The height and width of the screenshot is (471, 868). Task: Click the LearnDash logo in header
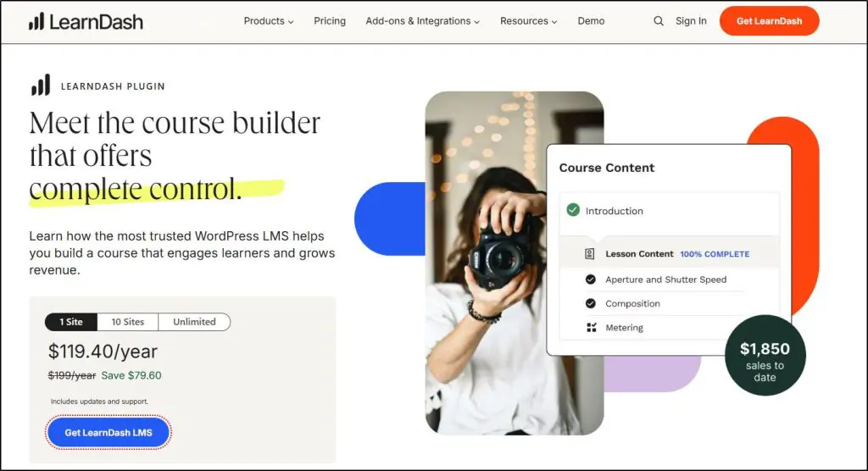(x=86, y=21)
